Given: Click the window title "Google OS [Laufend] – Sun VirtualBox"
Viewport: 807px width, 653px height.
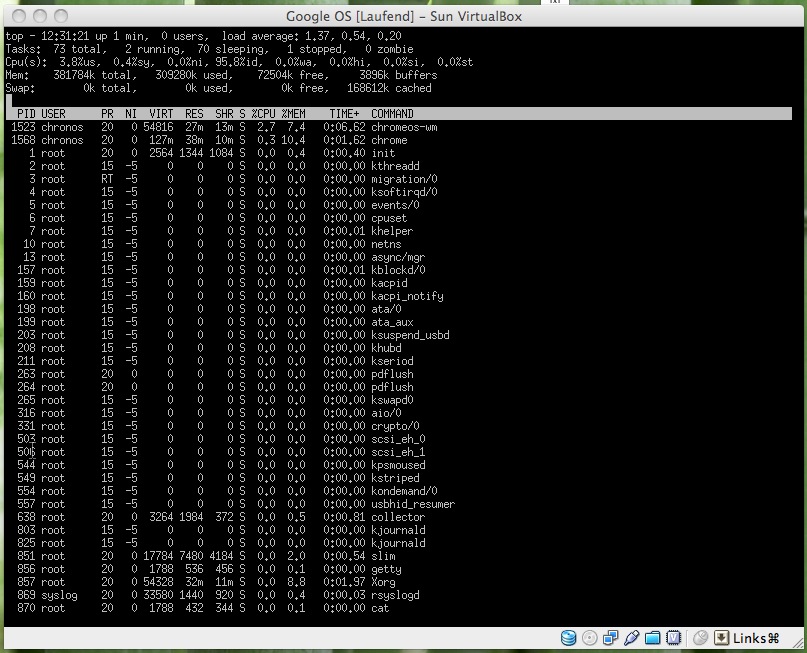Looking at the screenshot, I should tap(404, 16).
